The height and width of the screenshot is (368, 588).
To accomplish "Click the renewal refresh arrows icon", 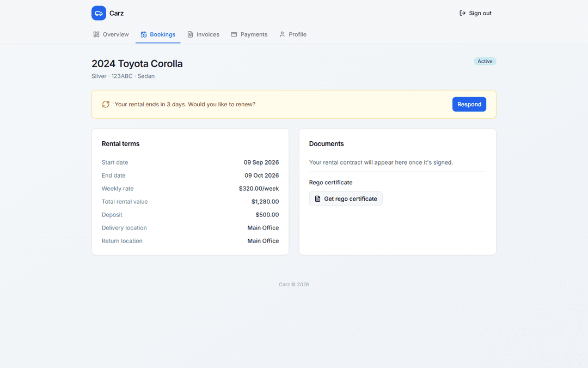I will (x=106, y=104).
